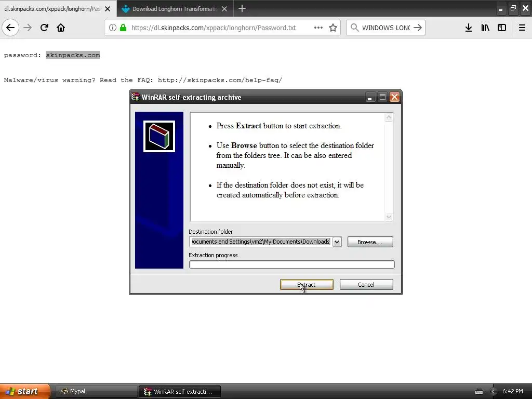Viewport: 532px width, 399px height.
Task: Click the 6:42 PM clock
Action: pyautogui.click(x=512, y=391)
